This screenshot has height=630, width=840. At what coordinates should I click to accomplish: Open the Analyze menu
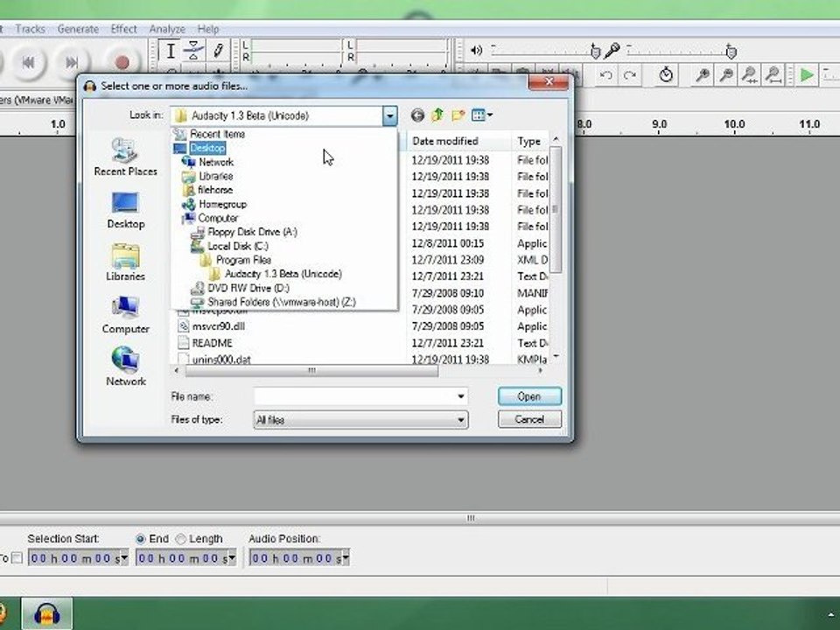167,29
